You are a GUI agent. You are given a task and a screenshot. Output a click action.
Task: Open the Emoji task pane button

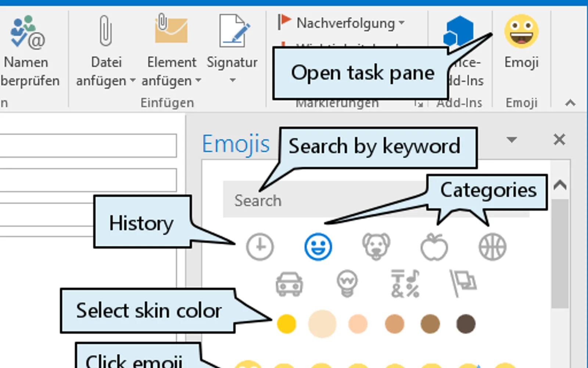pyautogui.click(x=521, y=42)
